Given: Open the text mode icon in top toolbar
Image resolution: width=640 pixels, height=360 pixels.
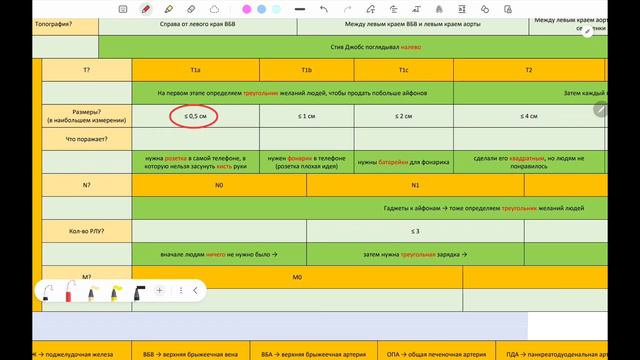Looking at the screenshot, I should (123, 9).
